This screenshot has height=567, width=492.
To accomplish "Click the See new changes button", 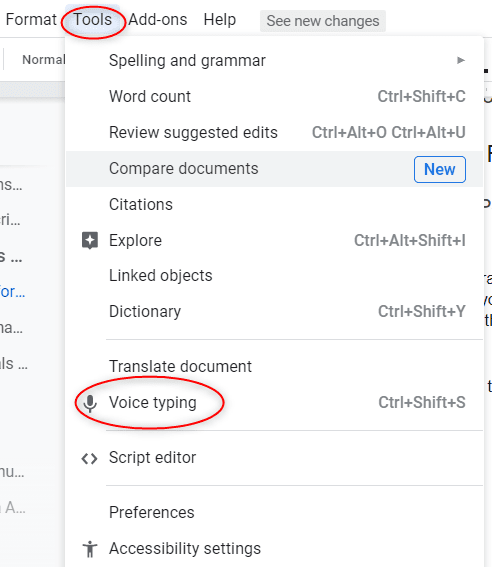I will pos(323,21).
